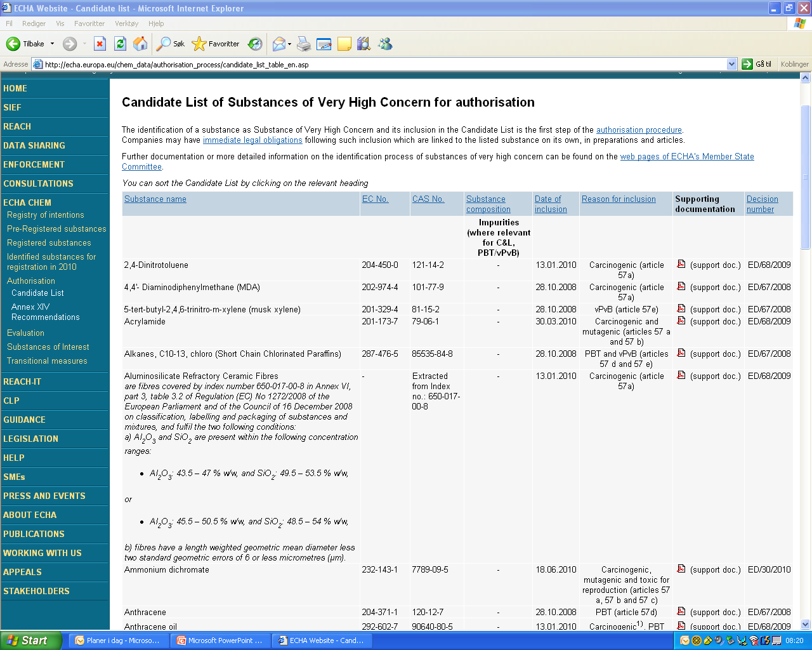The width and height of the screenshot is (812, 650).
Task: Open Registry of intentions in sidebar
Action: 46,215
